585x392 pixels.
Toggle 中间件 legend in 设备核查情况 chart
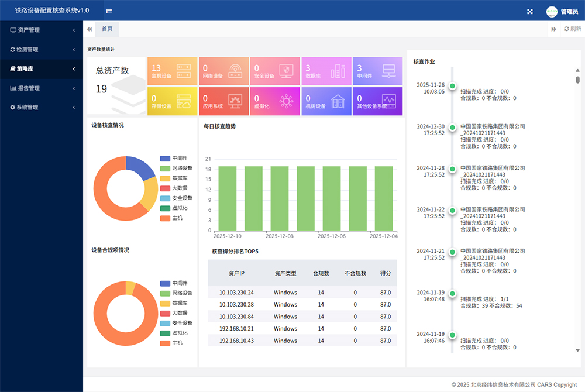point(173,159)
